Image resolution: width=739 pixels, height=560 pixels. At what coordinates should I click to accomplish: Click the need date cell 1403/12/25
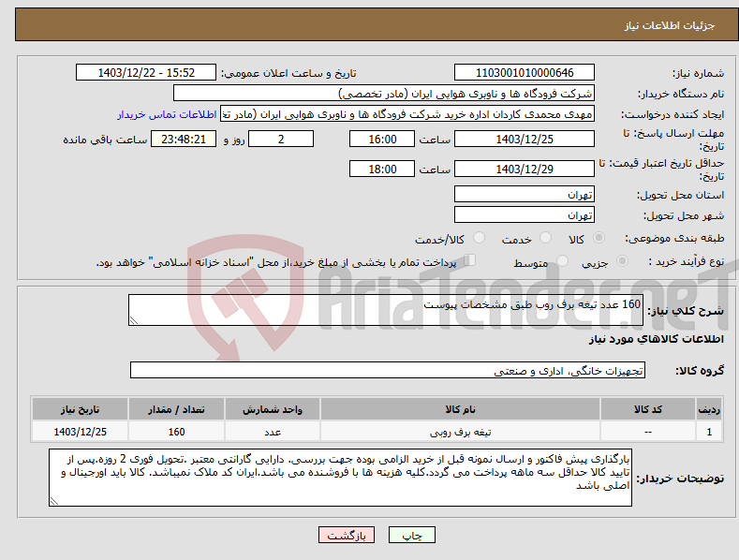[81, 432]
